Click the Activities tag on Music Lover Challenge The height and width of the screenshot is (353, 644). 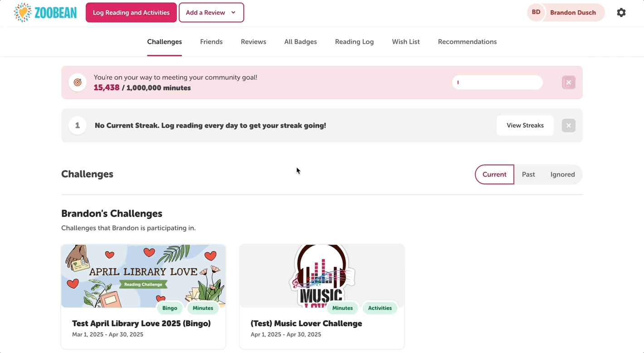click(380, 308)
